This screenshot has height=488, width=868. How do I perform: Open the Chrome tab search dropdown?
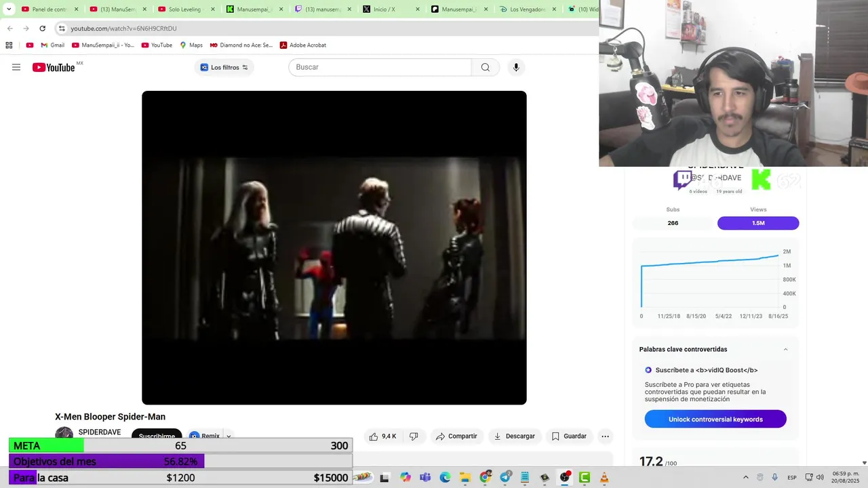pos(9,9)
